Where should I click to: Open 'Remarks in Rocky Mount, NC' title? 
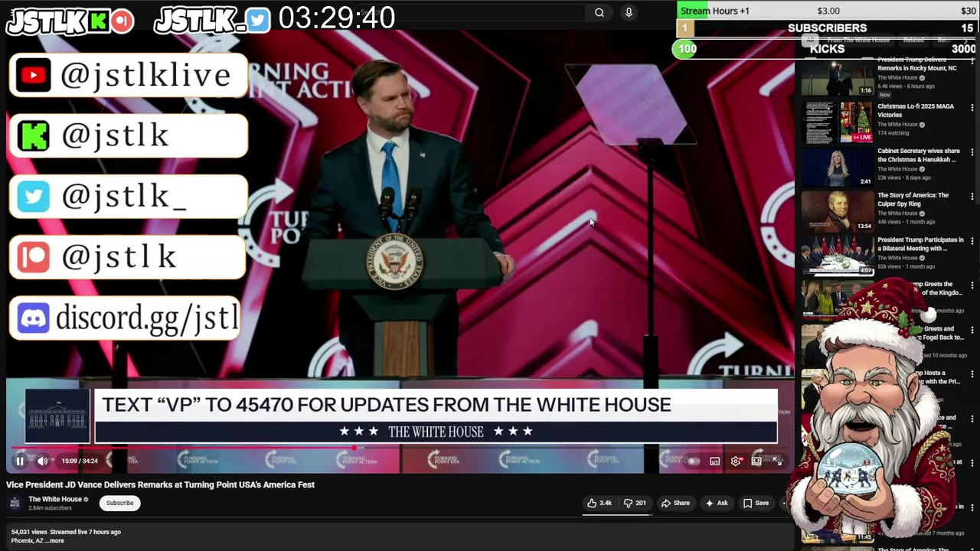(916, 64)
